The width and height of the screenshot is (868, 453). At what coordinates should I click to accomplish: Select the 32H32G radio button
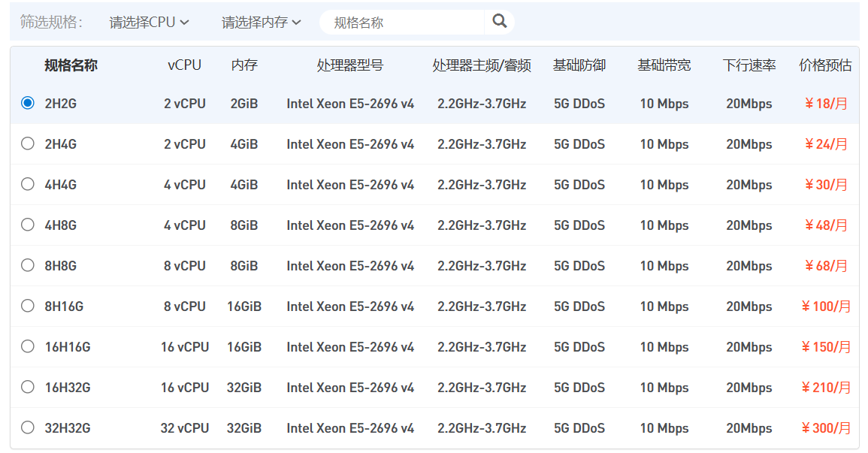pos(28,427)
